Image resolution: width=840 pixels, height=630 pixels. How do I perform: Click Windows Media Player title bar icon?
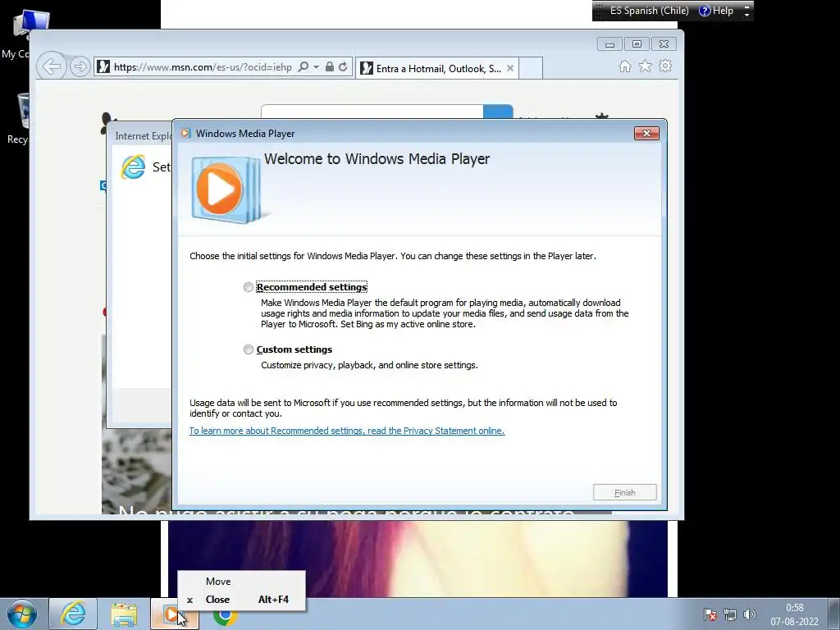(185, 134)
